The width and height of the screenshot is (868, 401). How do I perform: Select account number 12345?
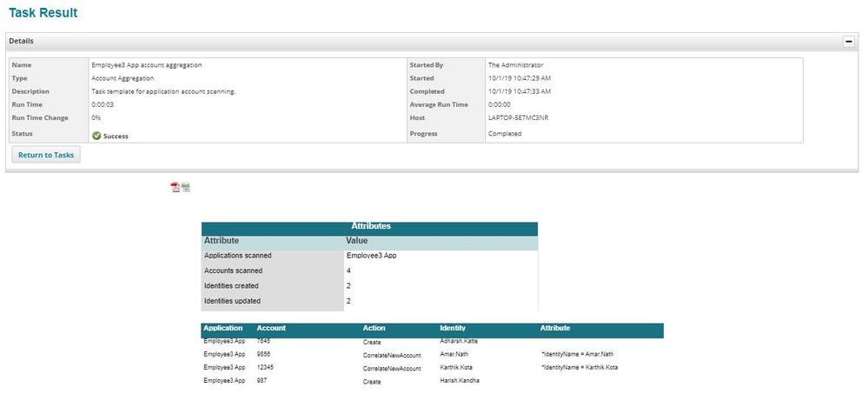click(265, 367)
